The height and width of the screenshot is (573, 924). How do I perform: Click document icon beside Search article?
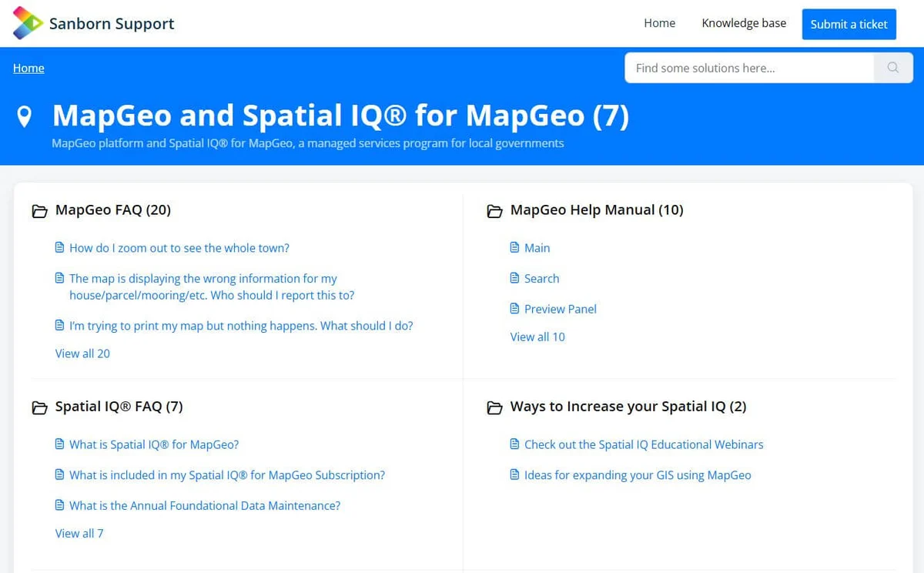tap(514, 278)
